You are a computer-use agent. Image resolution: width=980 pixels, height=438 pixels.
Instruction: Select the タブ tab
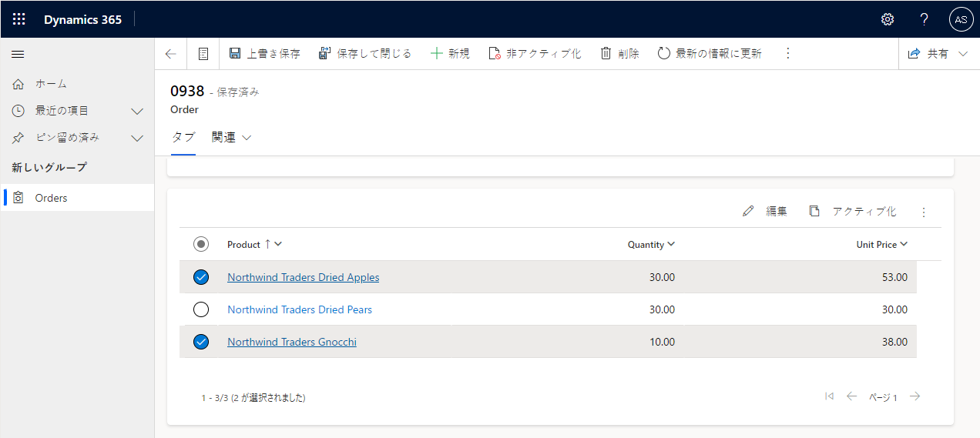tap(183, 137)
